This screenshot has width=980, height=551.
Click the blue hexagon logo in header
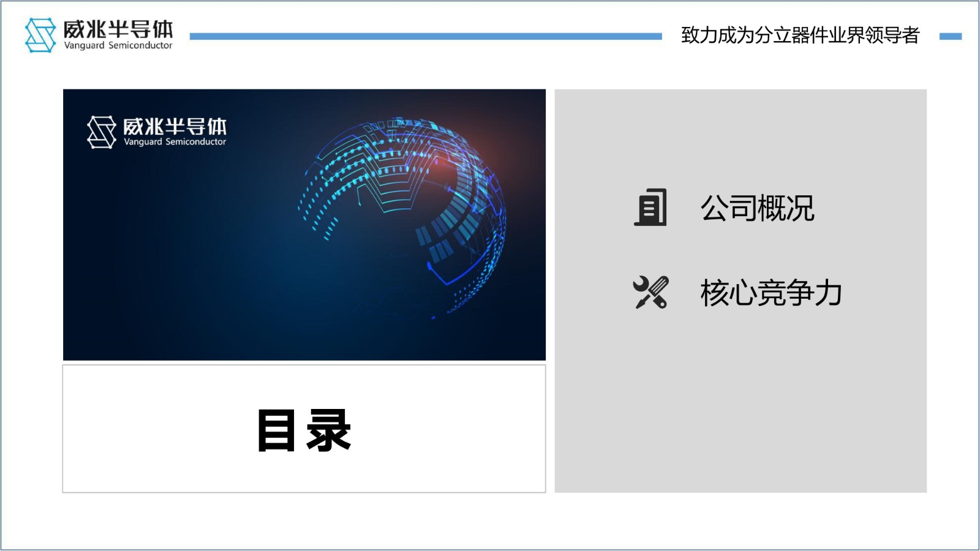(x=40, y=35)
